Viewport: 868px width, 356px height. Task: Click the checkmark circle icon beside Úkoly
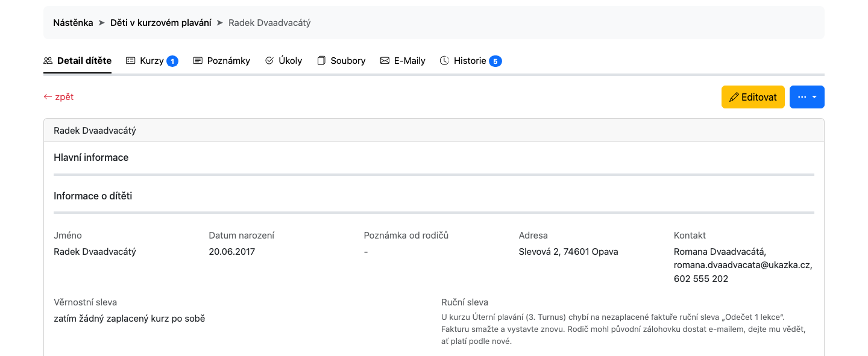[269, 61]
